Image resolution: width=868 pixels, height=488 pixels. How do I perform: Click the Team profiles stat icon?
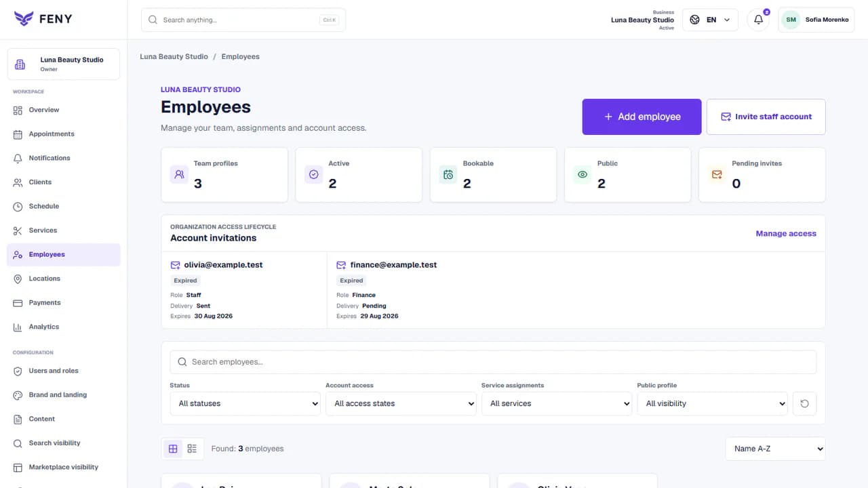click(179, 175)
